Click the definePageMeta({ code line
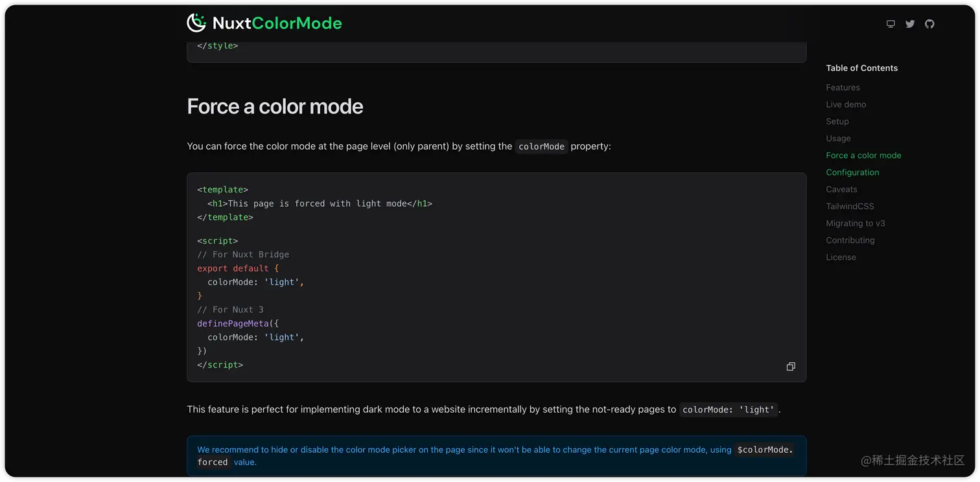The width and height of the screenshot is (980, 482). 238,323
